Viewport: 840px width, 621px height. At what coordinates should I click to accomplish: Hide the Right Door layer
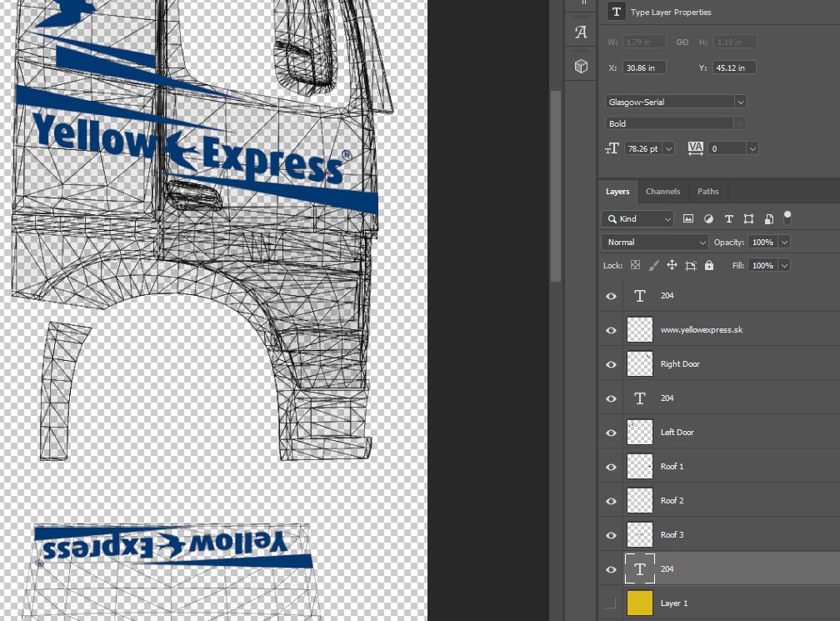(x=611, y=365)
